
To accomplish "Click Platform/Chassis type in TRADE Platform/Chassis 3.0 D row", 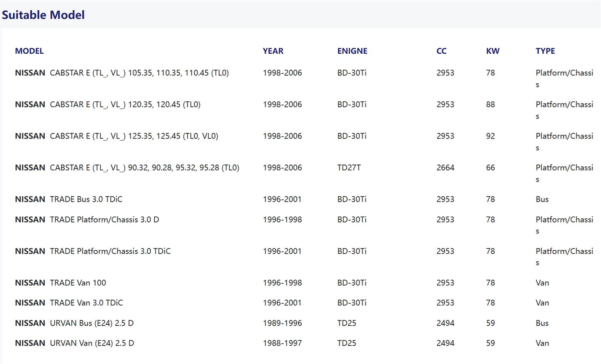I will click(x=565, y=225).
